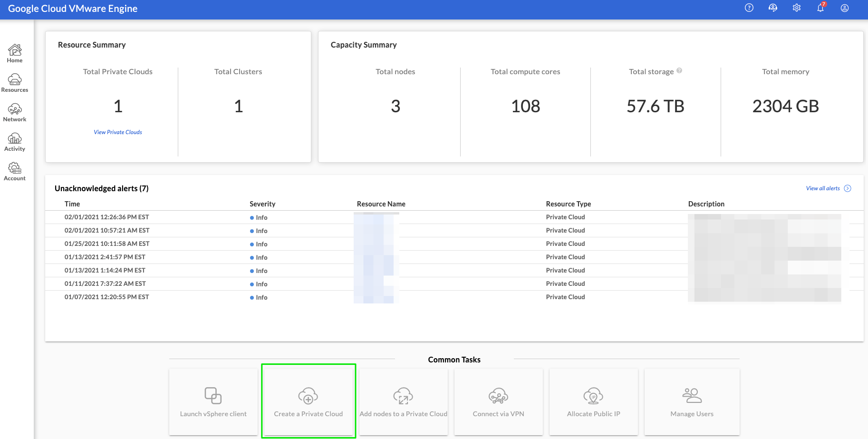The width and height of the screenshot is (868, 439).
Task: Click the Create a Private Cloud icon
Action: click(308, 396)
